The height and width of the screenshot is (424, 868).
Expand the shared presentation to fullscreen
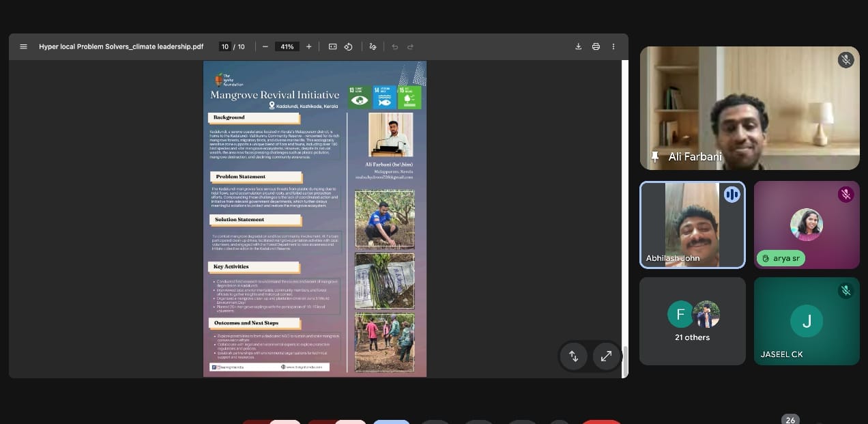click(x=606, y=356)
